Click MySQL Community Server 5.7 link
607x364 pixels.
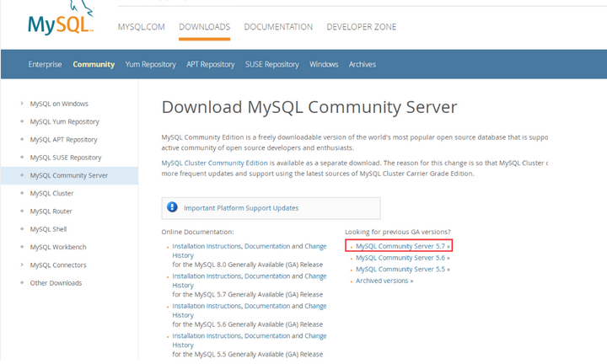coord(403,246)
